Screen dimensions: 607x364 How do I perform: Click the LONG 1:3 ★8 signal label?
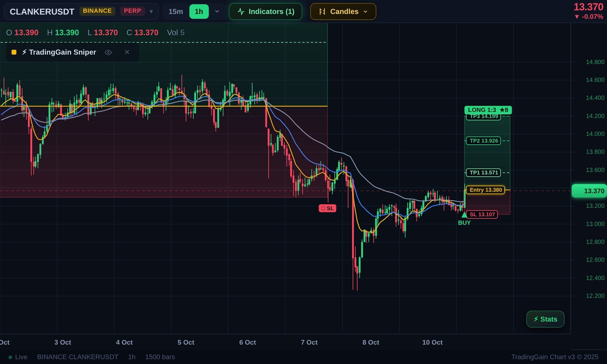coord(488,110)
